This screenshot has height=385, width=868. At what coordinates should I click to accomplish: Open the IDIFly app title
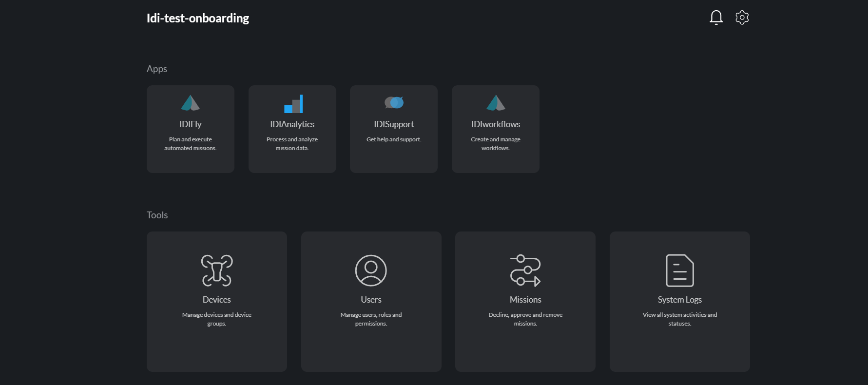(x=191, y=124)
